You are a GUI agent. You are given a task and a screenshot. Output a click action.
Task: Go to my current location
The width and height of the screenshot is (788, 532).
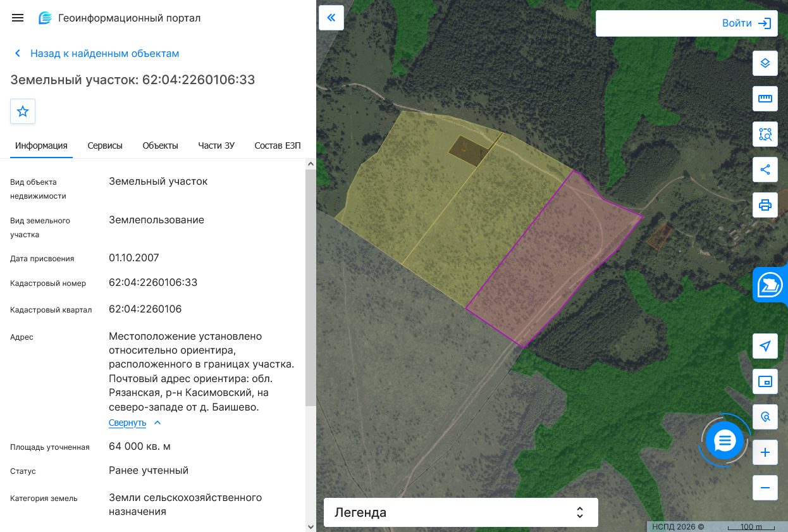click(765, 346)
